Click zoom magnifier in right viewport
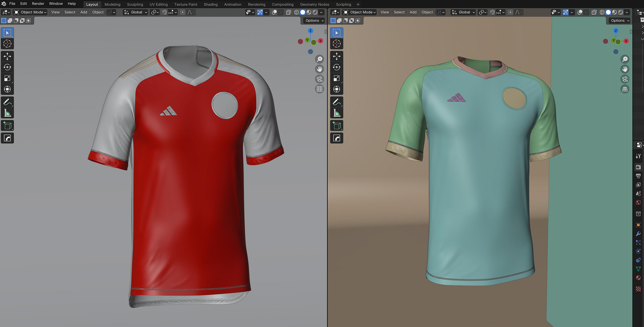Viewport: 644px width, 327px height. [625, 59]
